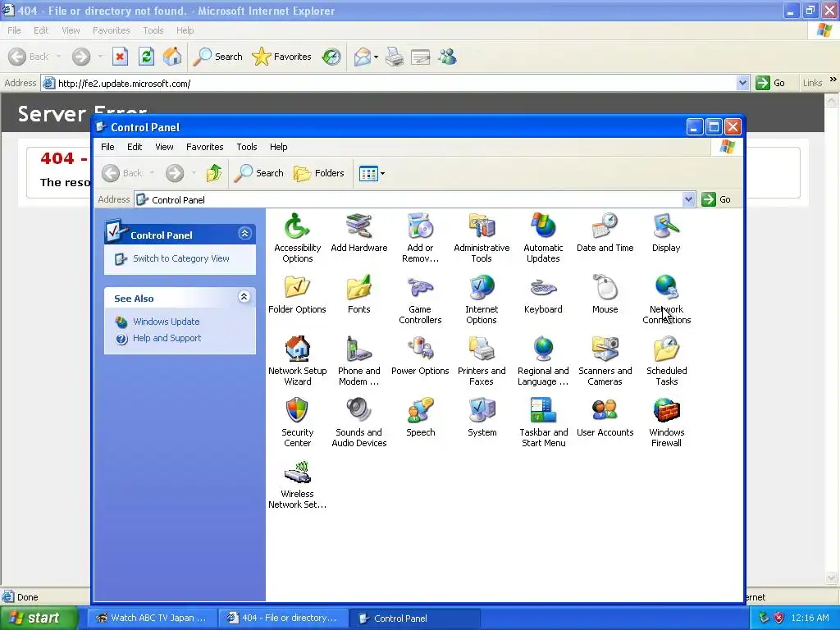Viewport: 840px width, 630px height.
Task: Switch to 404 File or directory taskbar button
Action: [x=283, y=619]
